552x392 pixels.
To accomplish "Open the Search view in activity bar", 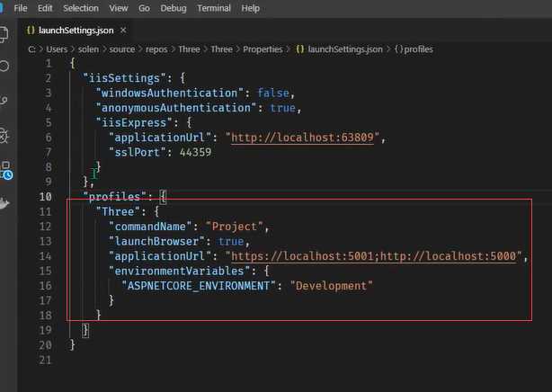I will 4,66.
